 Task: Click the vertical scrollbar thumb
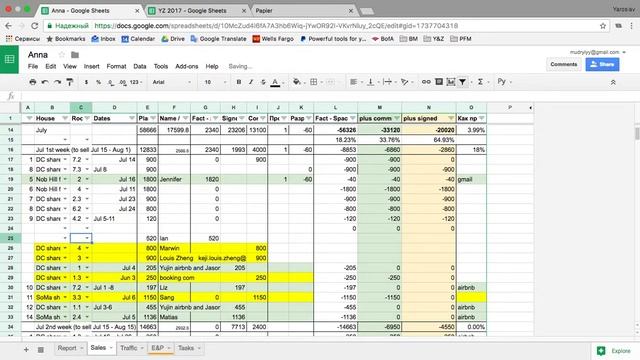637,133
